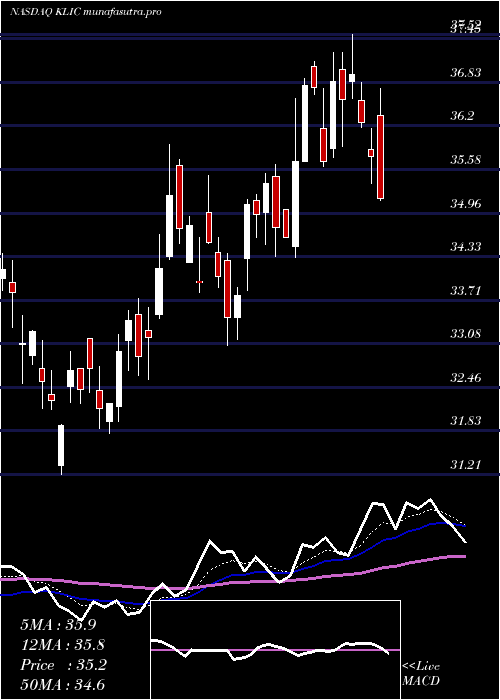Click the 50MA : 34.6 readout
This screenshot has height=700, width=500.
[62, 685]
